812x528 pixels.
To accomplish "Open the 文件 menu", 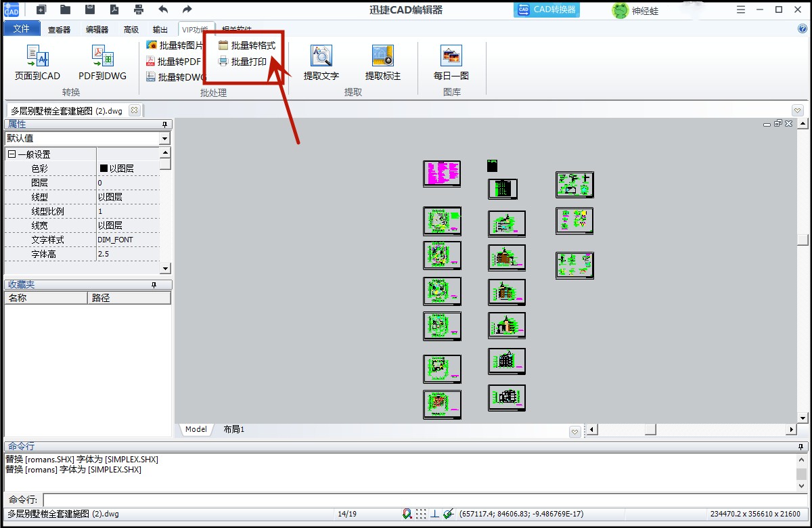I will pyautogui.click(x=21, y=28).
